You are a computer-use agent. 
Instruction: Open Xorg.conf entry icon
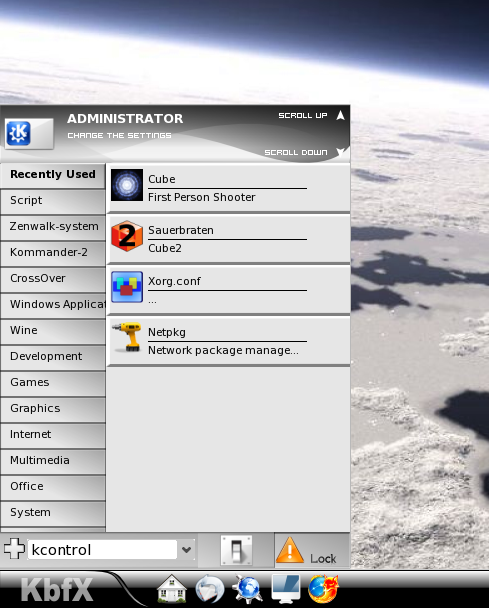click(x=127, y=287)
